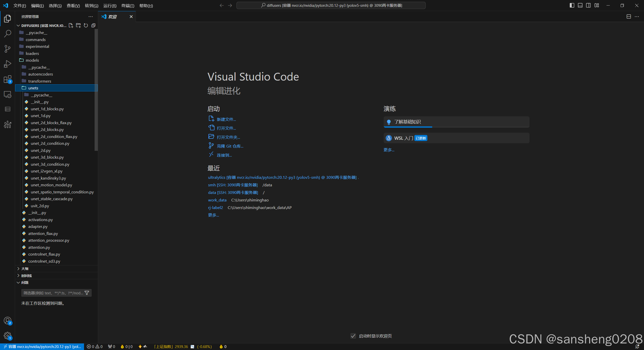This screenshot has width=644, height=350.
Task: Open the Search view in activity bar
Action: pyautogui.click(x=8, y=33)
